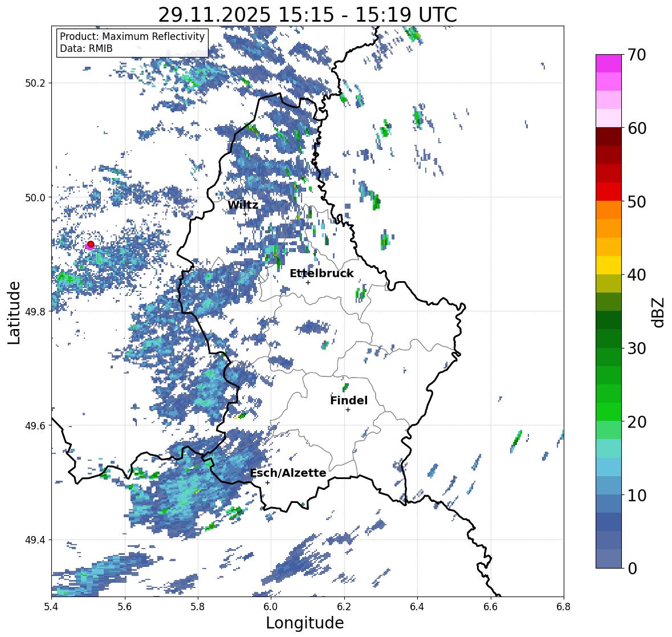The image size is (672, 637).
Task: Click the Ettelbruck city label
Action: coord(322,274)
